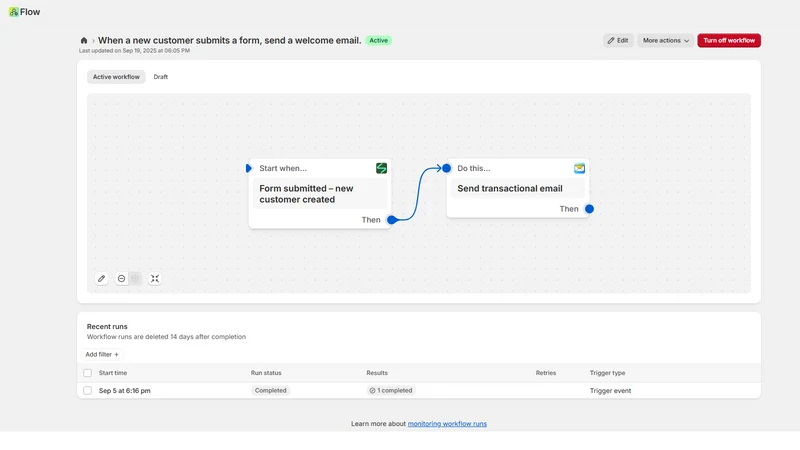This screenshot has width=800, height=450.
Task: Zoom in the workflow canvas
Action: 135,279
